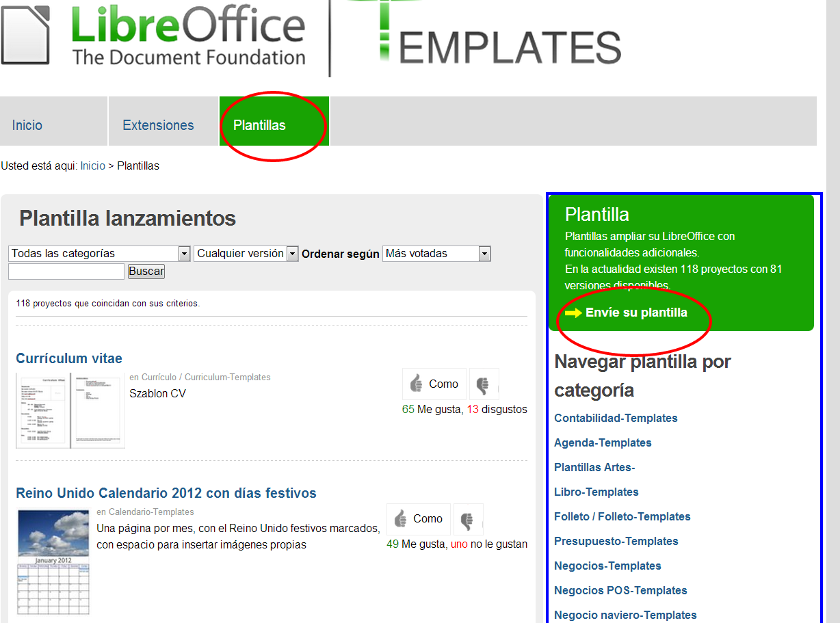This screenshot has height=623, width=840.
Task: Click '49 Me gusta' count text
Action: (x=416, y=544)
